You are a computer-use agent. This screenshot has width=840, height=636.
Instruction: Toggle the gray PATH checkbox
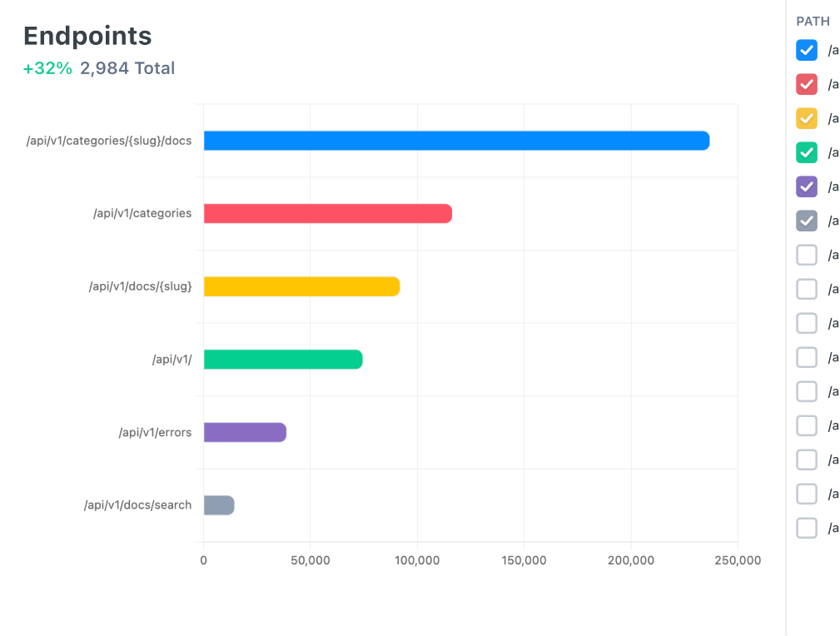point(807,221)
